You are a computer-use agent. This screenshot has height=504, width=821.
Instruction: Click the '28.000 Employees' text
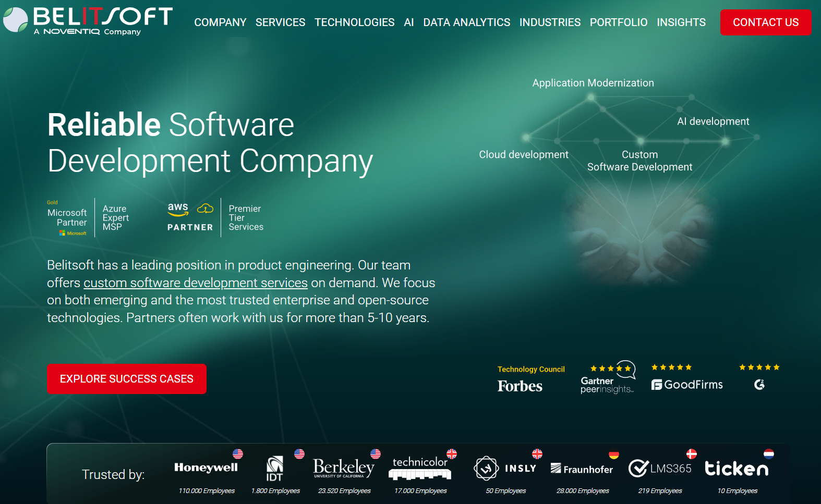click(x=583, y=491)
